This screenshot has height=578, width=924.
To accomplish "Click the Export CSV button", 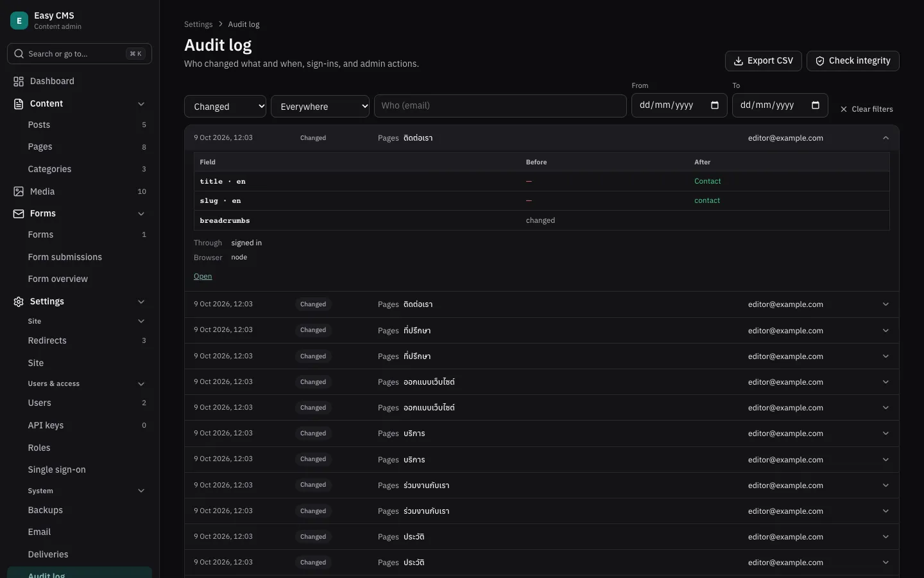I will coord(764,61).
